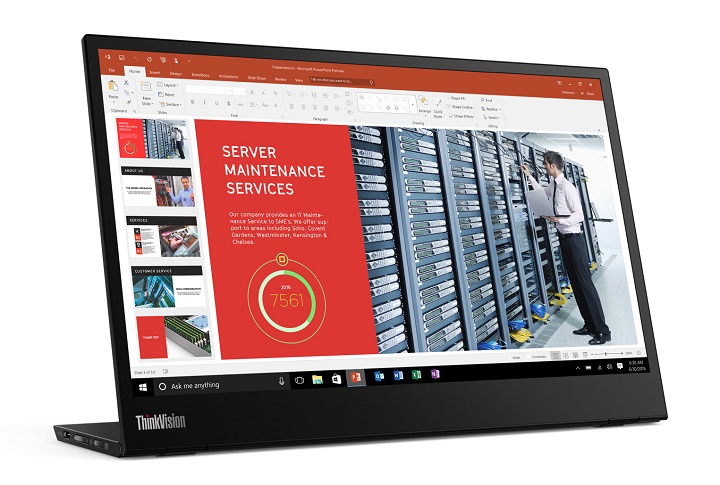Click the 7561 number on the slide
This screenshot has width=720, height=485.
tap(287, 300)
